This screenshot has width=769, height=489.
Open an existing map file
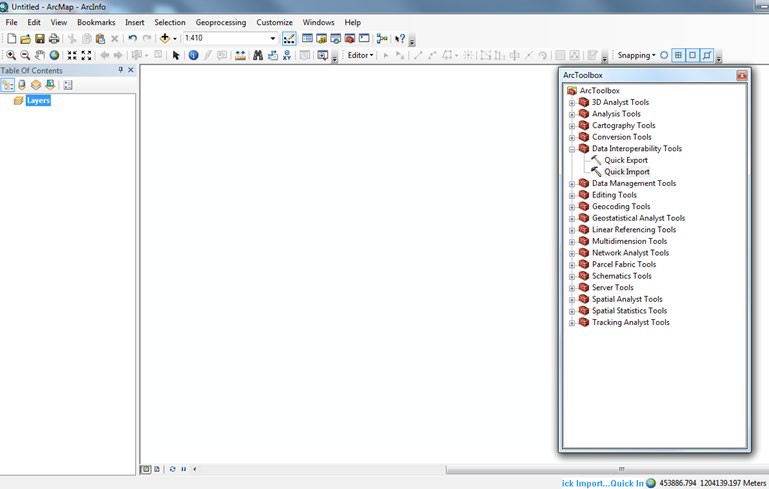point(26,38)
